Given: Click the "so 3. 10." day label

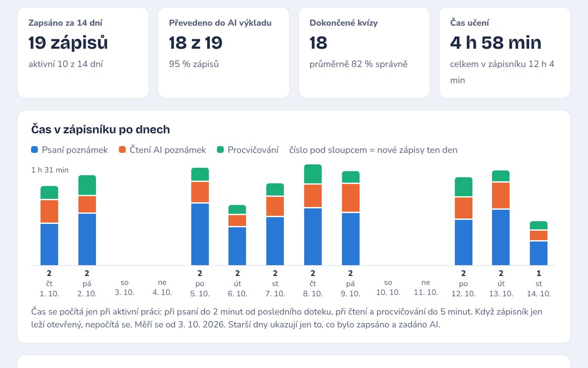Looking at the screenshot, I should [124, 287].
